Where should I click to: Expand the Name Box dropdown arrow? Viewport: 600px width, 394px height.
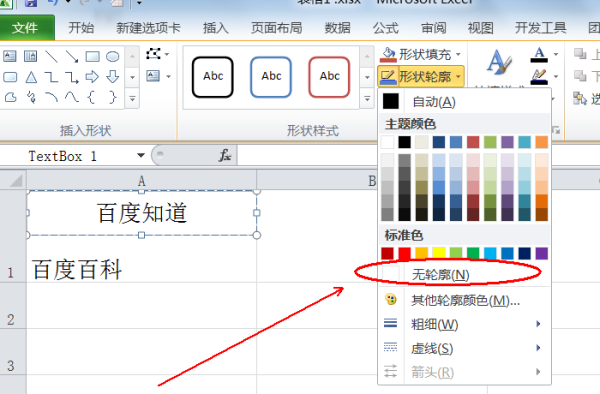pyautogui.click(x=141, y=155)
